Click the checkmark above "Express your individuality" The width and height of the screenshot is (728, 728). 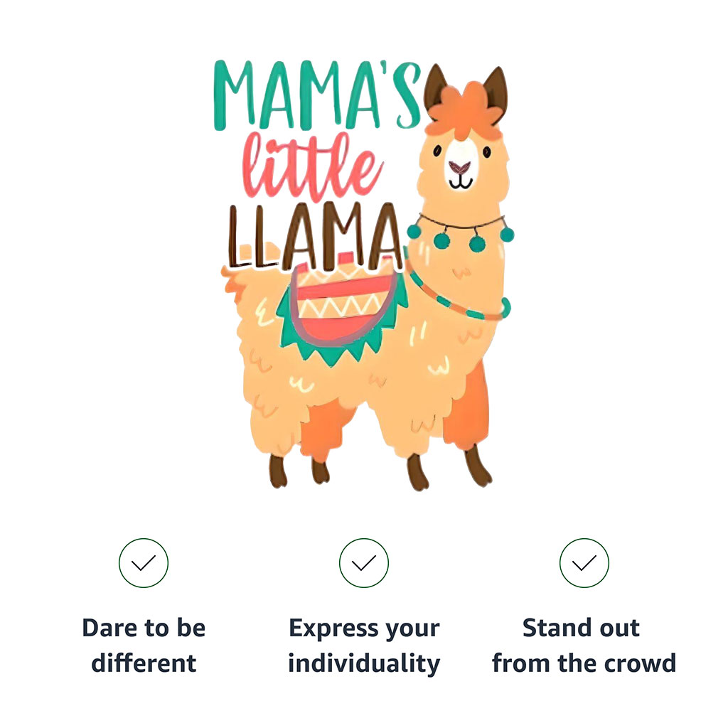tap(364, 563)
